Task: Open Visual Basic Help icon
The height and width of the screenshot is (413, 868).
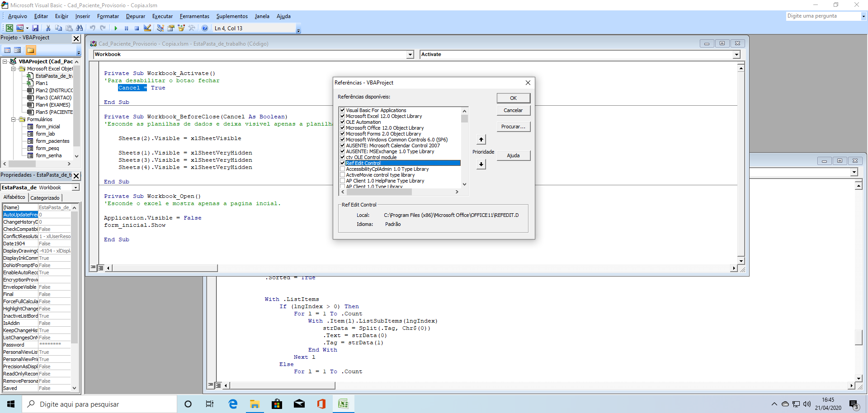Action: click(205, 28)
